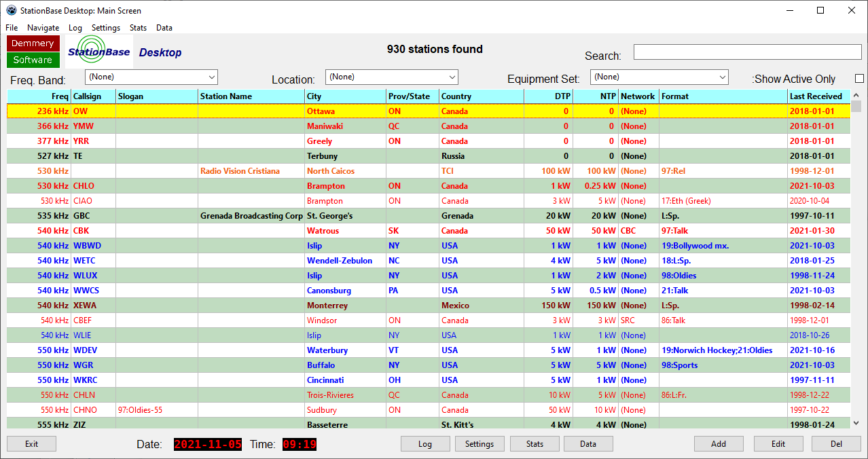Sort by the Callsign column header
The width and height of the screenshot is (868, 459).
point(93,96)
